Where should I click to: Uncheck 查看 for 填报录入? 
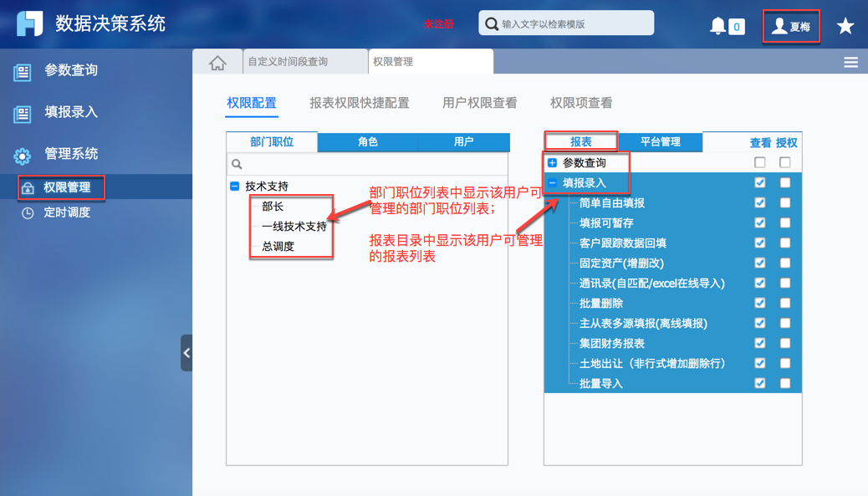(x=760, y=182)
